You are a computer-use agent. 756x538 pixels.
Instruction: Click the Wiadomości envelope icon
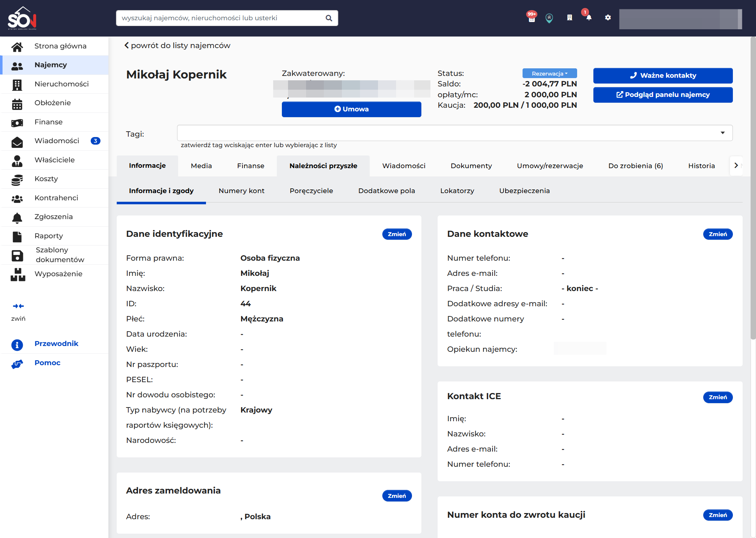17,141
